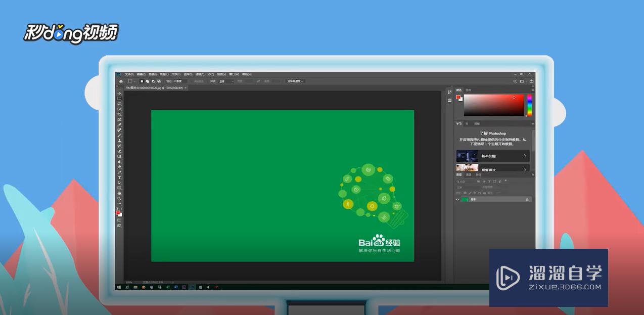
Task: Open the Learn panel flyout menu
Action: (533, 123)
